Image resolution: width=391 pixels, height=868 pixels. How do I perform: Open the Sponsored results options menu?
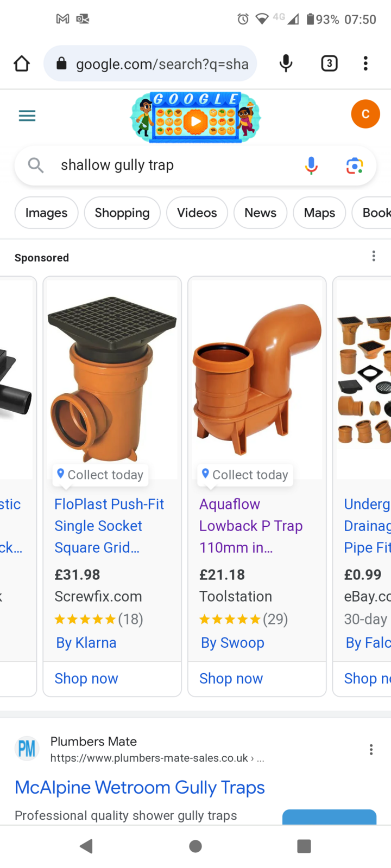374,256
